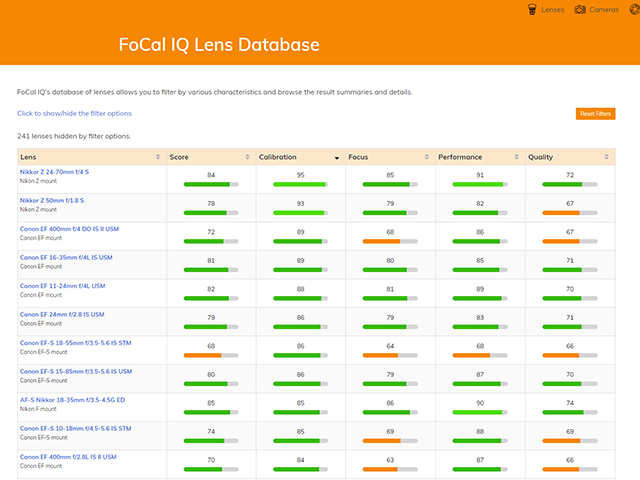The image size is (640, 480).
Task: Click Nikon F mount text under AF-S Nikkor
Action: coord(38,409)
